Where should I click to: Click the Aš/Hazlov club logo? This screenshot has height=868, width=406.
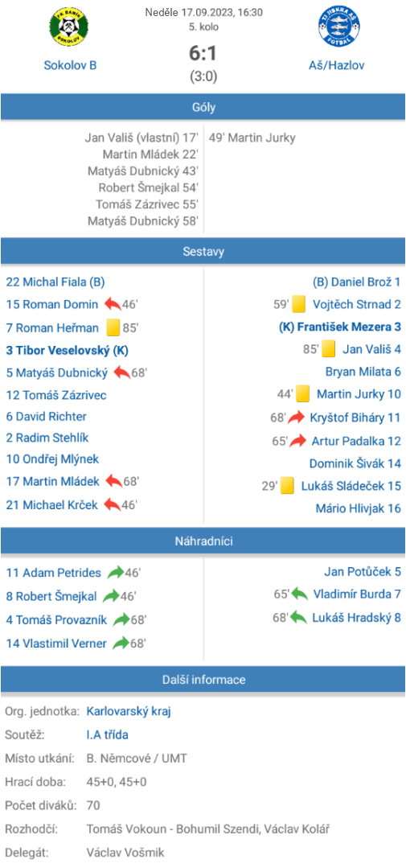(338, 26)
